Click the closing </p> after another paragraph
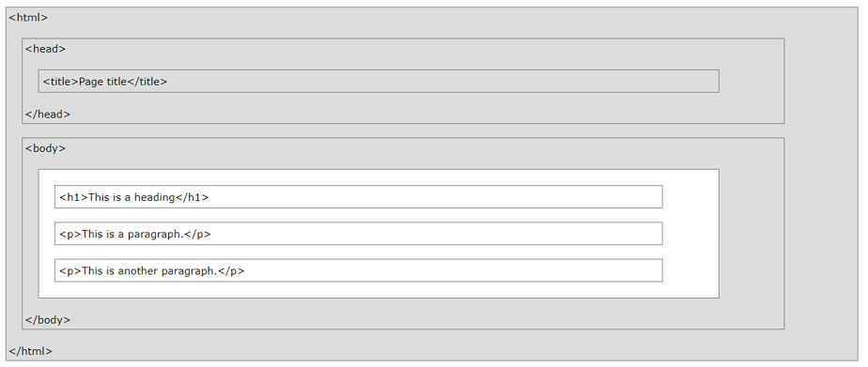This screenshot has height=367, width=868. pos(231,271)
